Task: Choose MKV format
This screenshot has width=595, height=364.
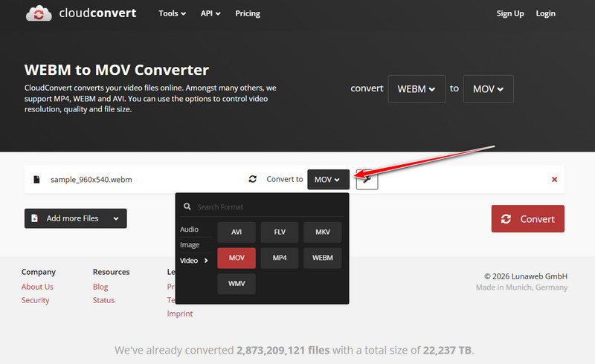Action: [323, 232]
